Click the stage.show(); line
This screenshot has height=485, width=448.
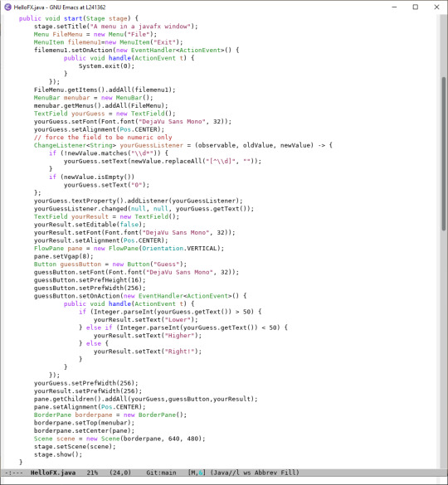coord(58,454)
